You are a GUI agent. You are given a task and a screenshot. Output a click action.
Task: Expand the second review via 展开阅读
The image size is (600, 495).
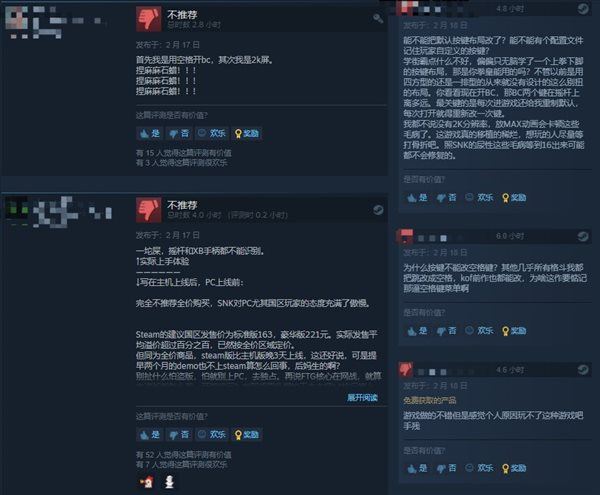coord(362,397)
